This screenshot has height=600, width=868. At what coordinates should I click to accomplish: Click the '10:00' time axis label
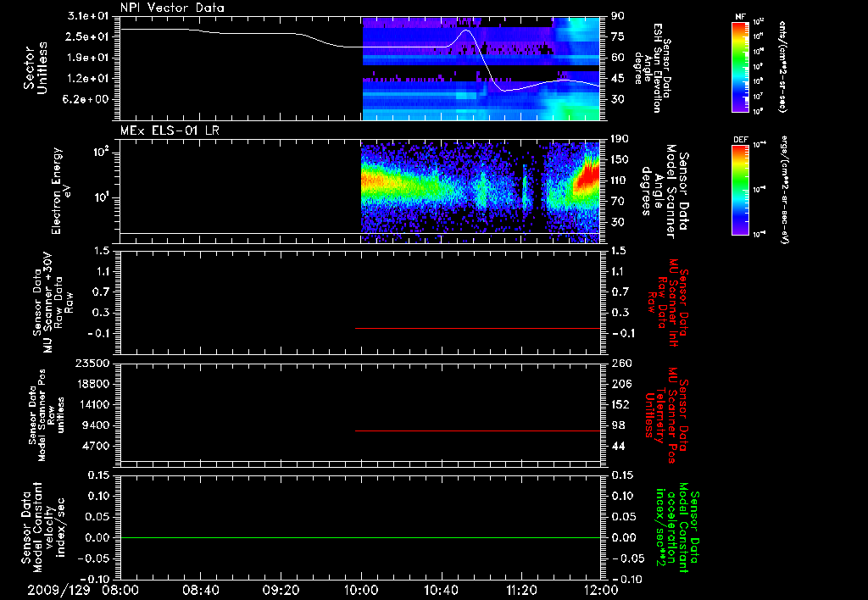pyautogui.click(x=361, y=590)
